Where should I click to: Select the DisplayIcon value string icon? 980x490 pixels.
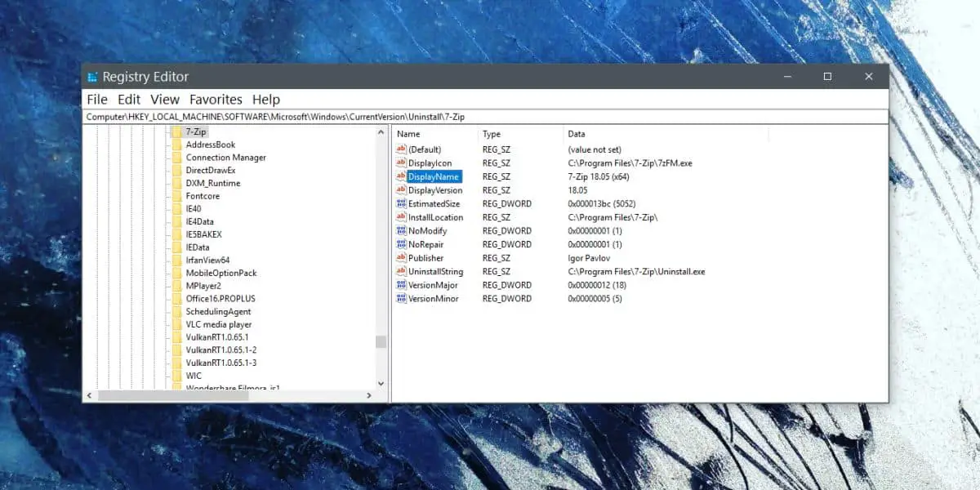coord(401,163)
